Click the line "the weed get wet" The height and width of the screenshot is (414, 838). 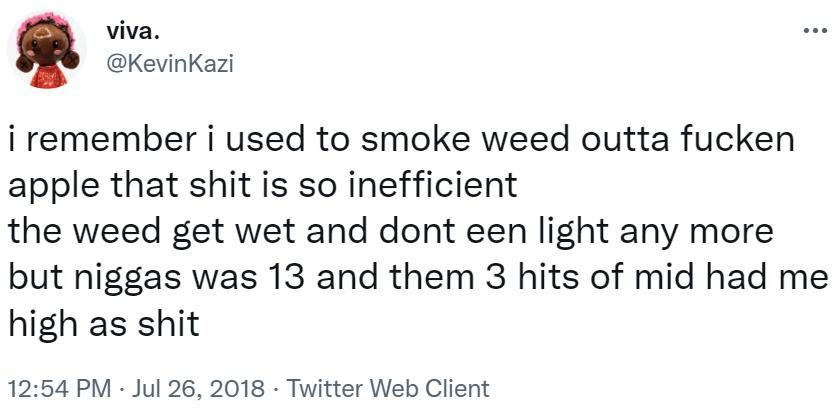tap(391, 232)
